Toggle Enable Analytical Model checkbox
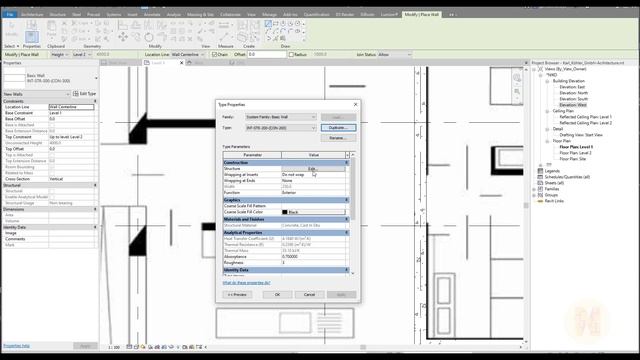 [52, 197]
